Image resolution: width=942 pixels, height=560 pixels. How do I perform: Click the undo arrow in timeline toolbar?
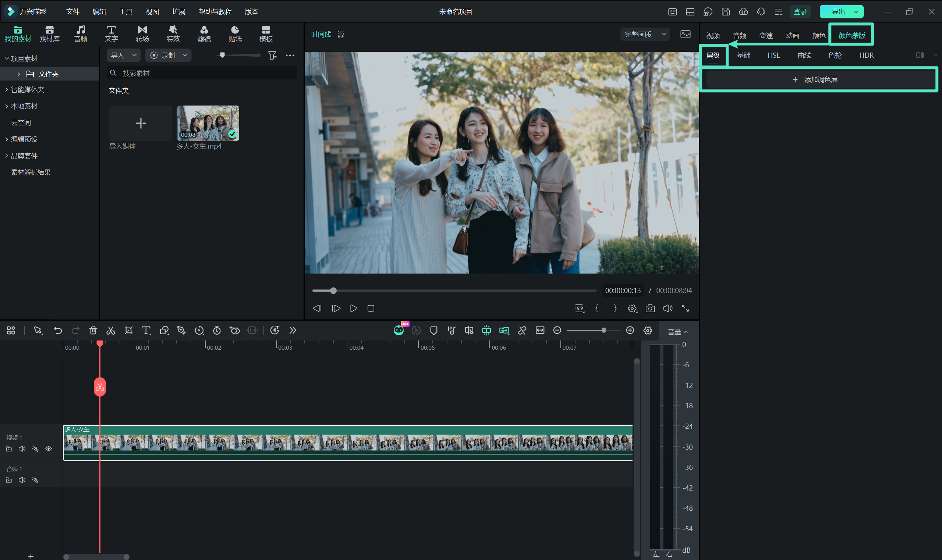[58, 331]
